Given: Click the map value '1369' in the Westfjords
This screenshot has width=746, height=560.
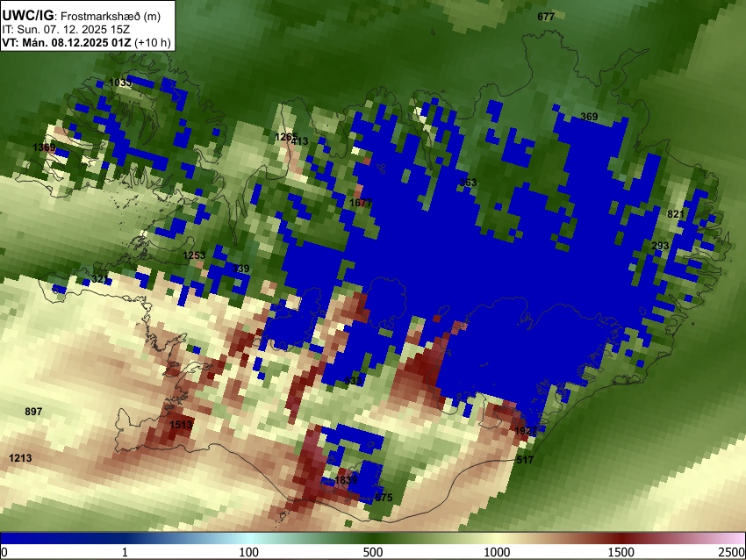Looking at the screenshot, I should 44,147.
